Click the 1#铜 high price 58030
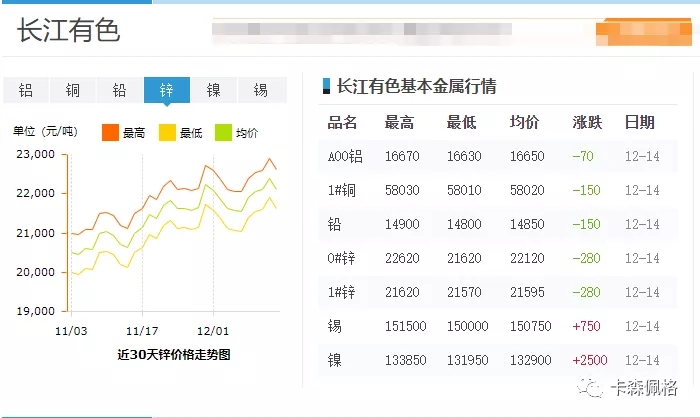This screenshot has height=418, width=700. 402,190
